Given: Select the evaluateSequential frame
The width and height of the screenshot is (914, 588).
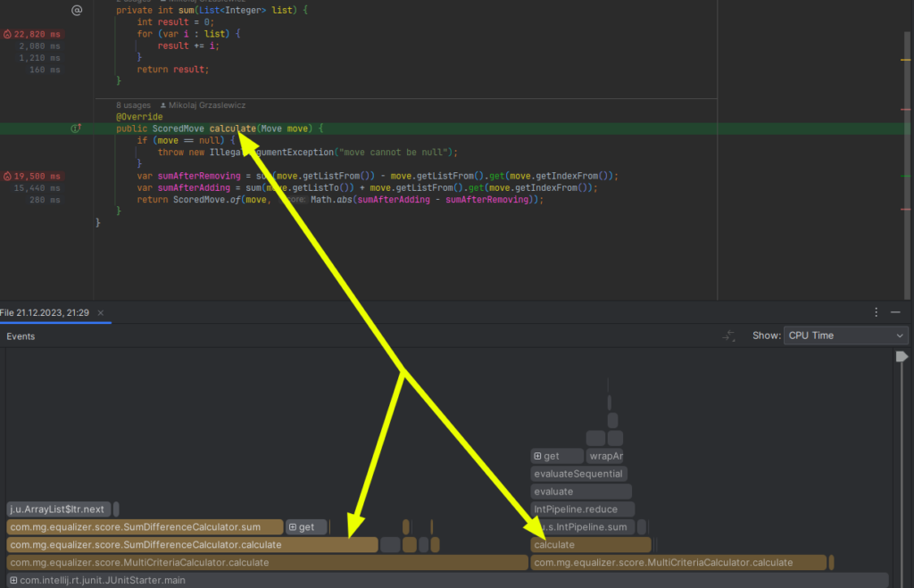Looking at the screenshot, I should click(578, 474).
